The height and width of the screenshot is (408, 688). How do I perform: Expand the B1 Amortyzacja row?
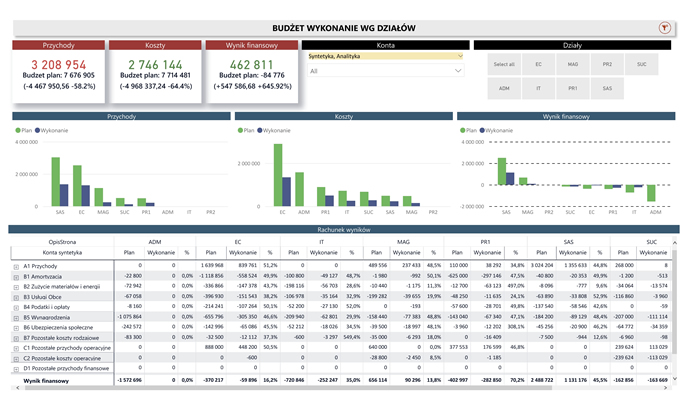point(17,277)
